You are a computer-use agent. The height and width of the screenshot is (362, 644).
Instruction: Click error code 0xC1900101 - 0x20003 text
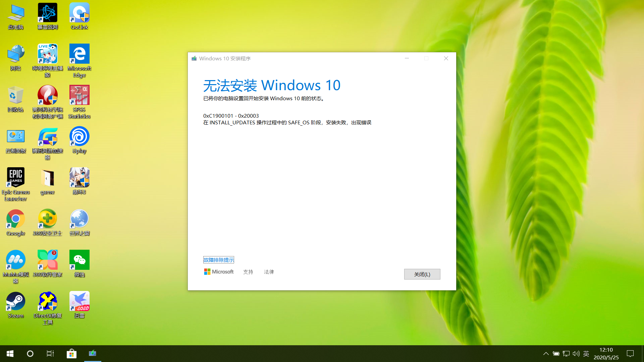pyautogui.click(x=231, y=116)
